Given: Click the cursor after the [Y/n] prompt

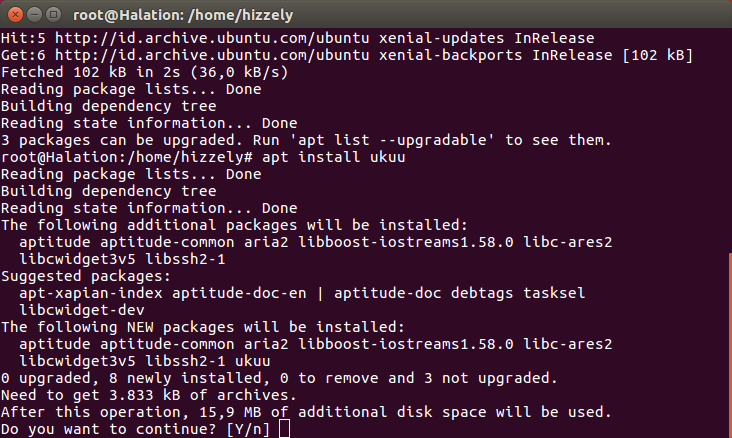Looking at the screenshot, I should [284, 430].
